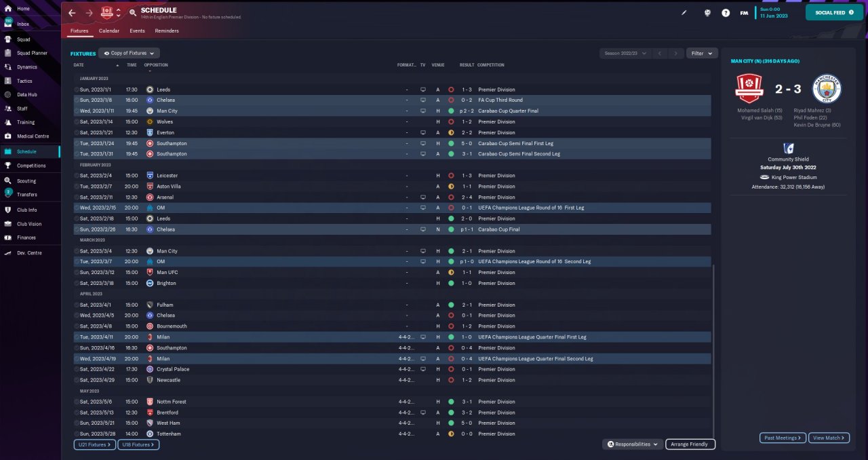
Task: Toggle the circle on Leeds 2023/1/1 row
Action: pyautogui.click(x=77, y=90)
